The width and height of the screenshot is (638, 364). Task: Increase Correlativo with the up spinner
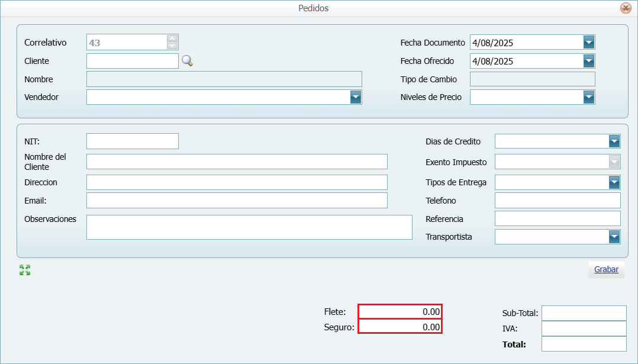point(172,38)
